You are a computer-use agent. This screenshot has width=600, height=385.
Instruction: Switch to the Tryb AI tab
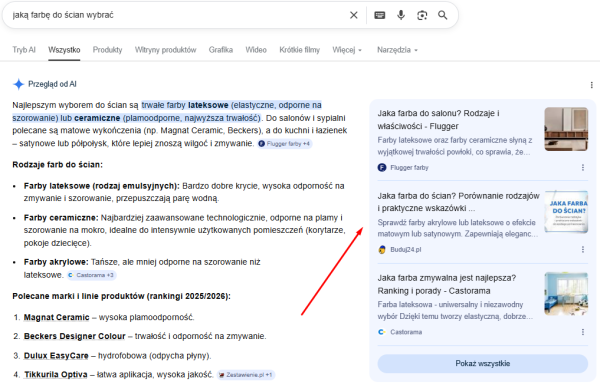coord(24,50)
